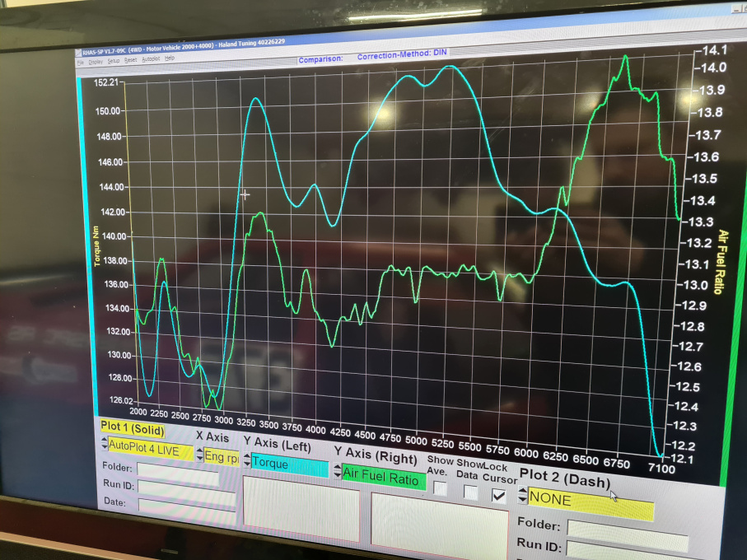The width and height of the screenshot is (747, 560).
Task: Click stepper arrows beside Air Fuel Ratio
Action: coord(336,472)
